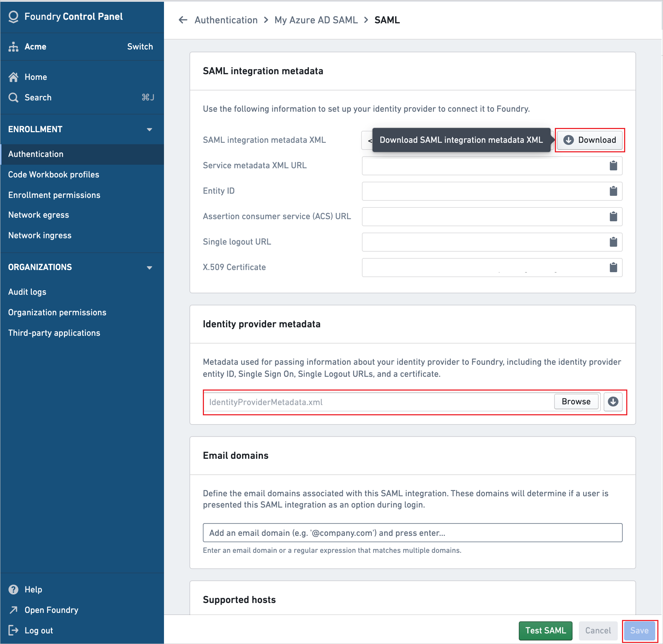Open Code Workbook profiles settings
The width and height of the screenshot is (663, 644).
click(54, 175)
